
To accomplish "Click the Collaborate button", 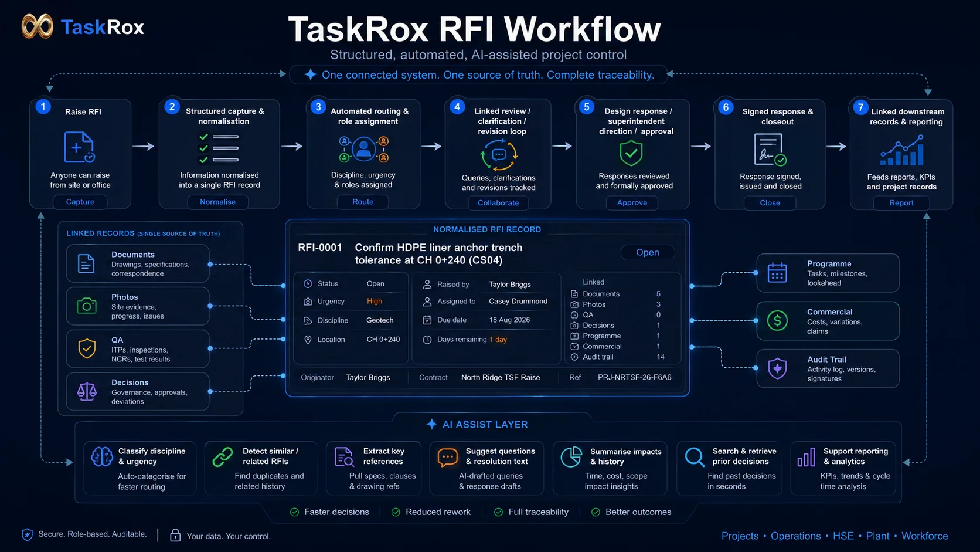I will (x=498, y=203).
